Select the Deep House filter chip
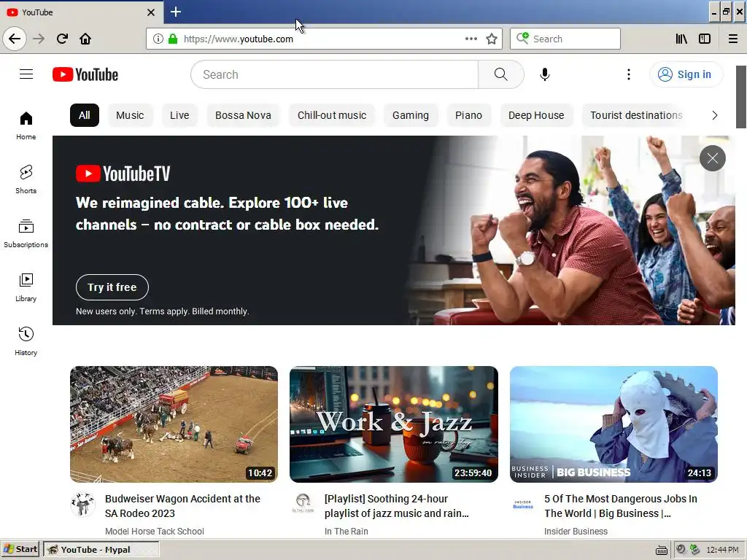 pos(536,115)
